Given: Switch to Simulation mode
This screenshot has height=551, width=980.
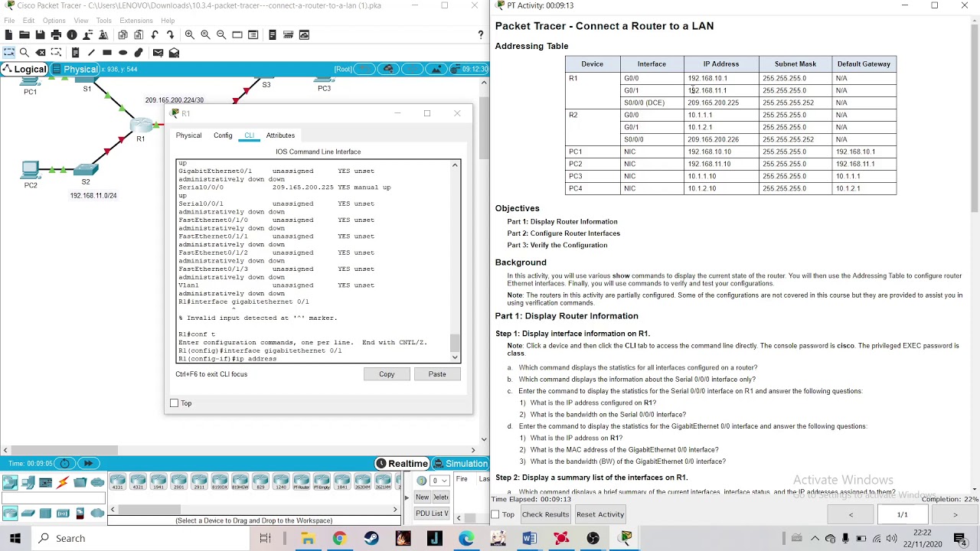Looking at the screenshot, I should coord(459,464).
